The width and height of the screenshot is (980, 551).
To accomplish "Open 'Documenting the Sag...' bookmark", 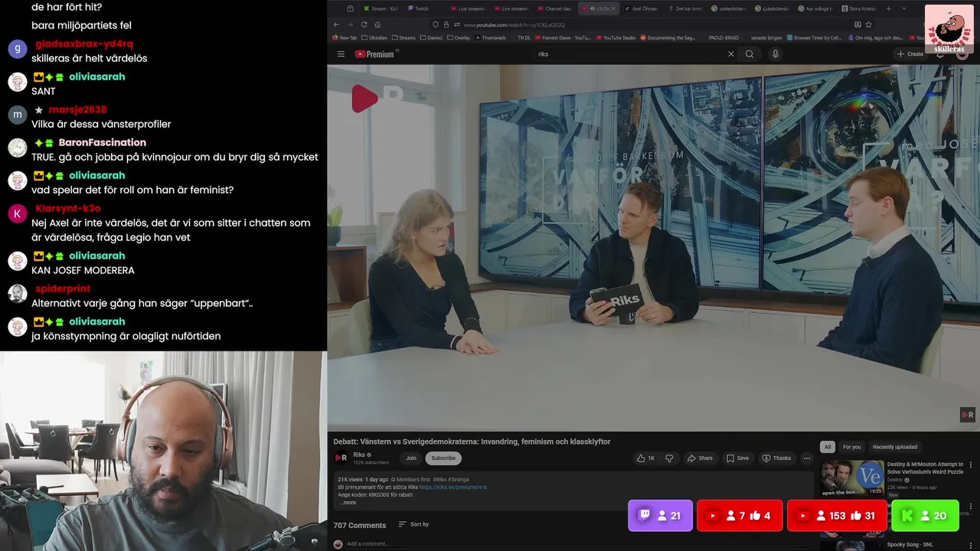I will pos(668,37).
